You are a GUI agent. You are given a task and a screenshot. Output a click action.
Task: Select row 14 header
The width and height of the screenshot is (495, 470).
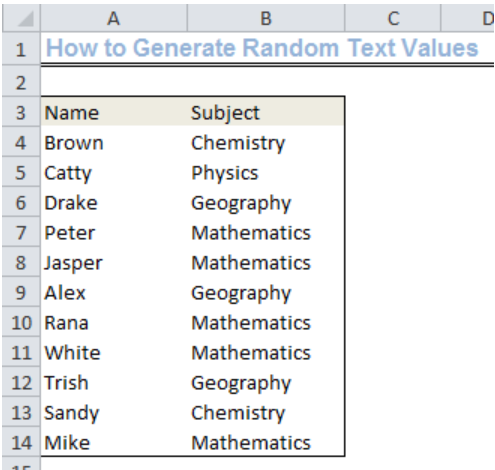tap(21, 442)
